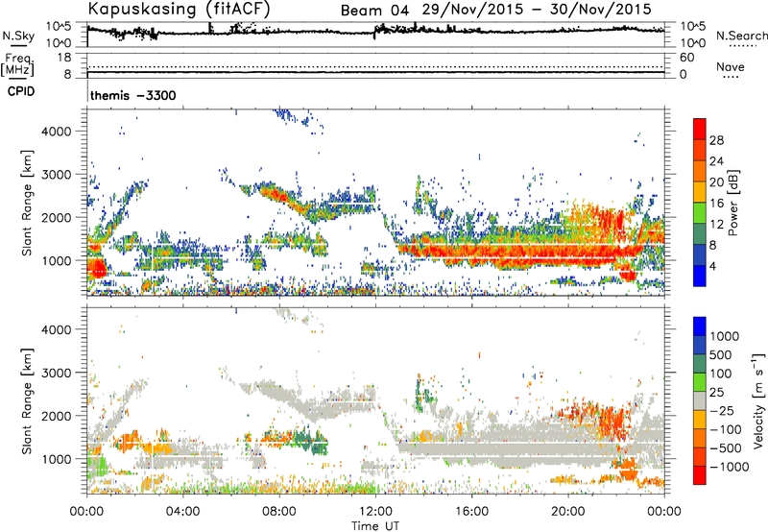Viewport: 768px width, 532px height.
Task: Click the '-25' velocity colorbar tick
Action: coord(723,410)
